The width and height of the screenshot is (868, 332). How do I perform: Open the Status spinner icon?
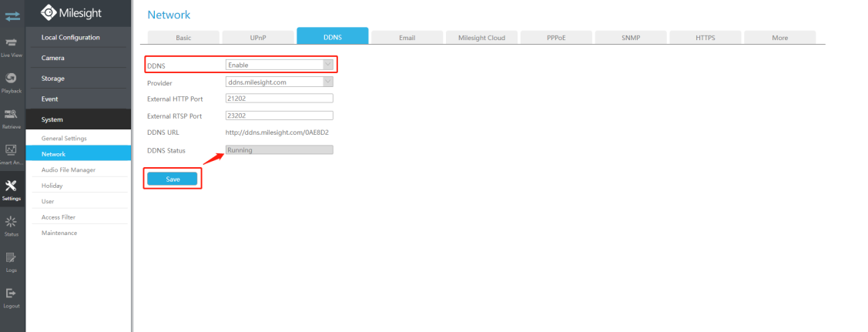(x=12, y=221)
